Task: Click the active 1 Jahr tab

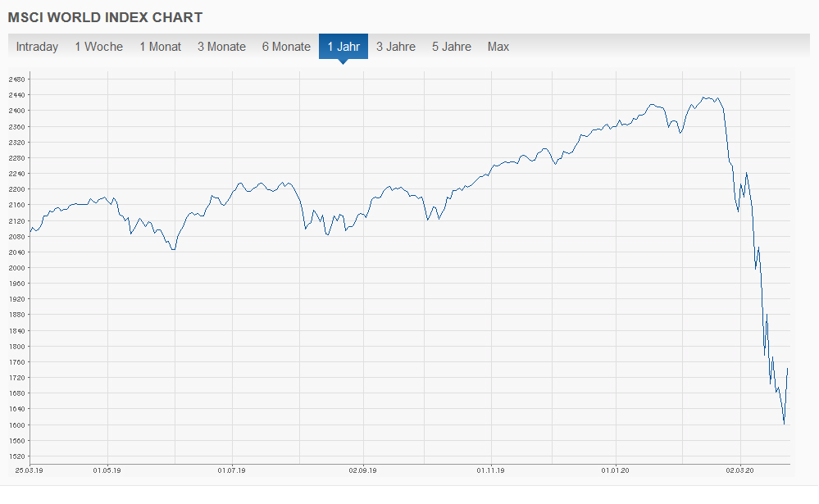Action: [344, 47]
